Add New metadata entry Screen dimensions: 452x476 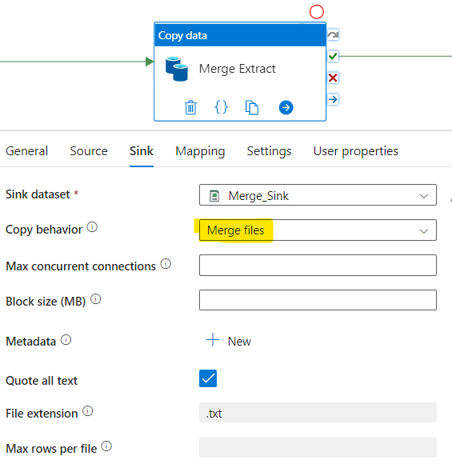229,341
